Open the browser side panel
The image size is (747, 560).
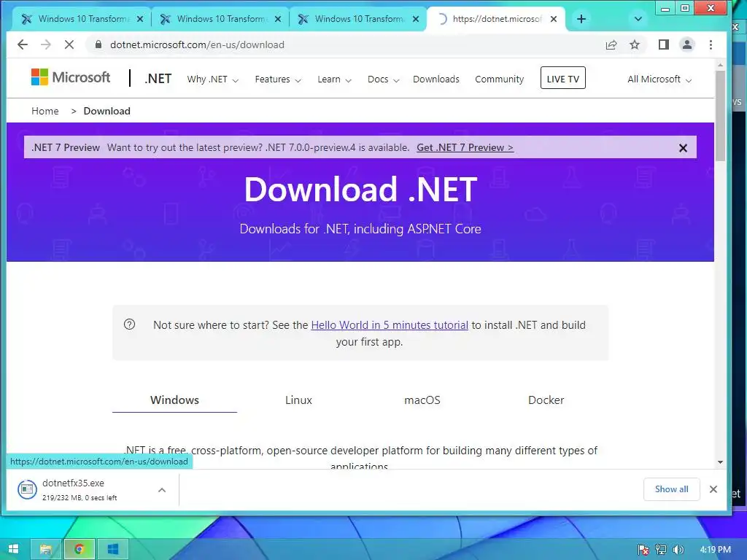(x=664, y=44)
